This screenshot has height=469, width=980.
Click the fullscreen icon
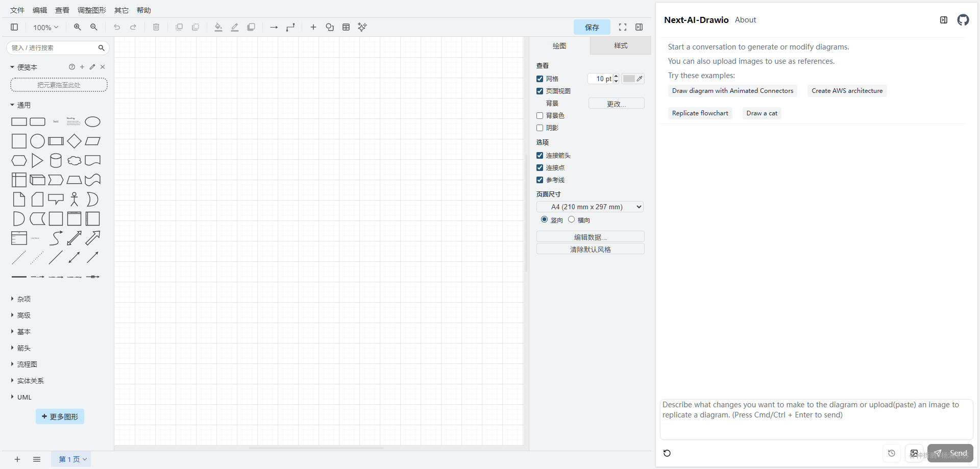[x=623, y=27]
